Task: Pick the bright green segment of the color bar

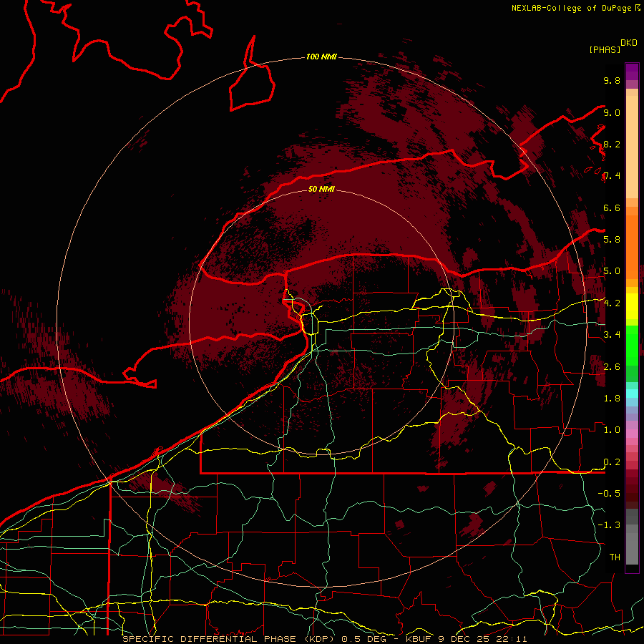Action: (632, 344)
